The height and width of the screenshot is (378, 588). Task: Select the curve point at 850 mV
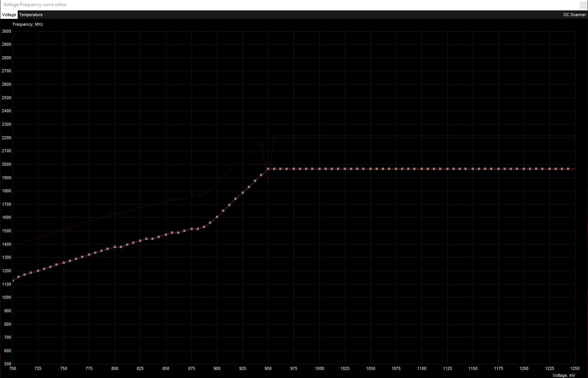pyautogui.click(x=166, y=235)
